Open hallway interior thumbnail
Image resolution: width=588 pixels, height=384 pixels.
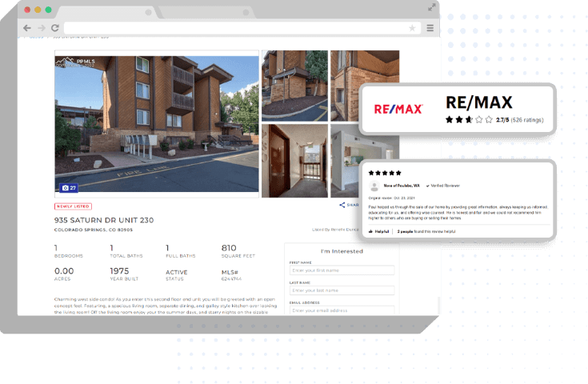294,161
